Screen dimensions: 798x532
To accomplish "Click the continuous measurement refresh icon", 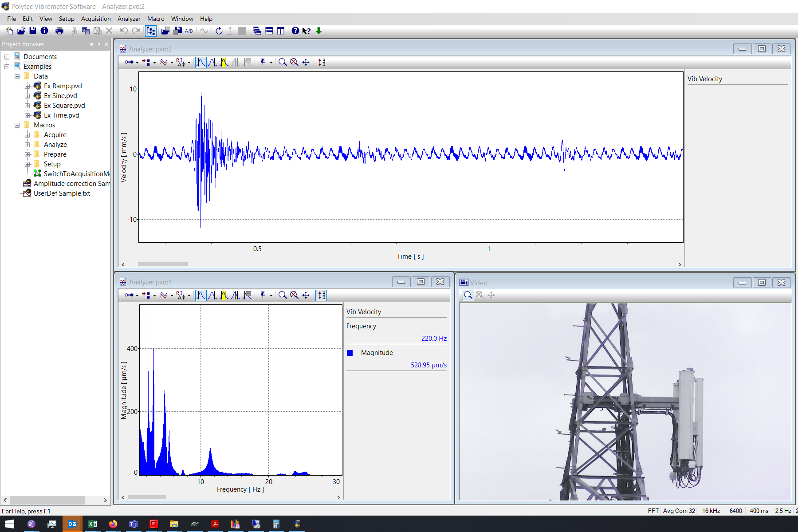I will pyautogui.click(x=219, y=31).
